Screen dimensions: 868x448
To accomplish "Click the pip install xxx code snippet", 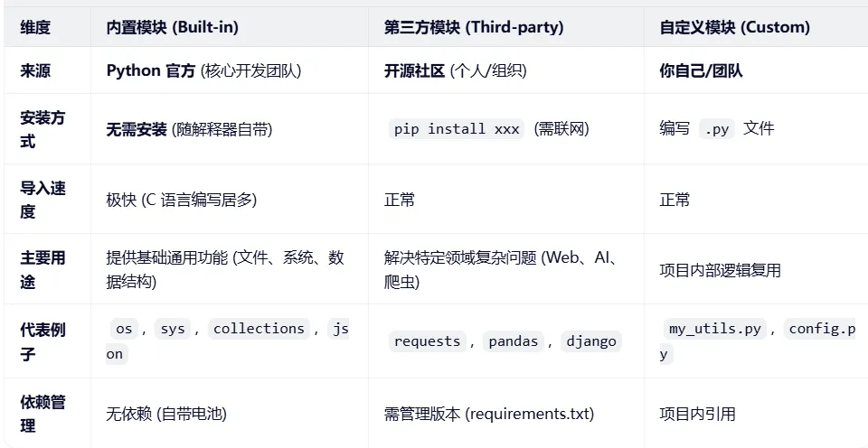I will tap(457, 129).
